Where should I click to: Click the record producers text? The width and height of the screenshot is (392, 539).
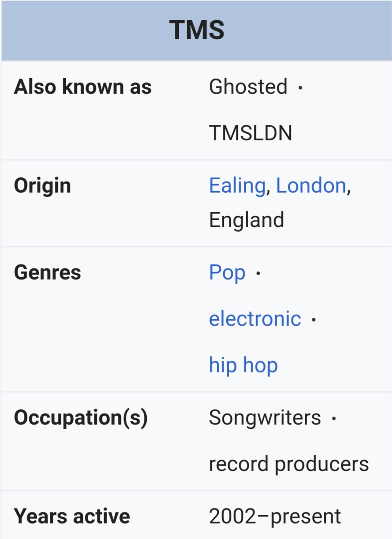(289, 464)
